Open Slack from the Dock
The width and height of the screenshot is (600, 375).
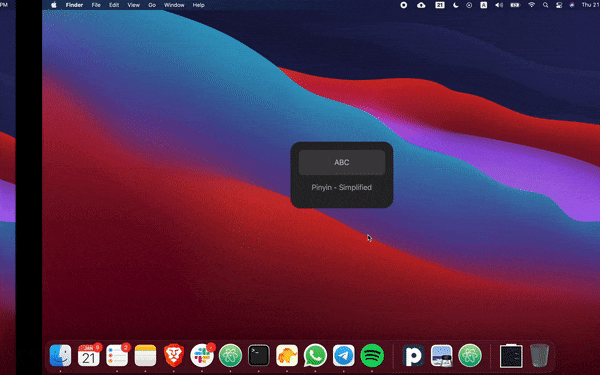tap(202, 355)
